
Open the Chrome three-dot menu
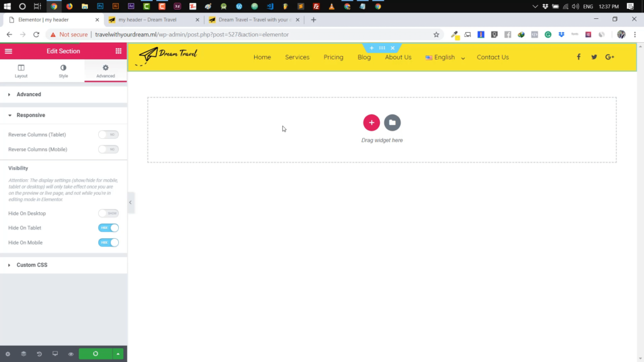pyautogui.click(x=635, y=35)
